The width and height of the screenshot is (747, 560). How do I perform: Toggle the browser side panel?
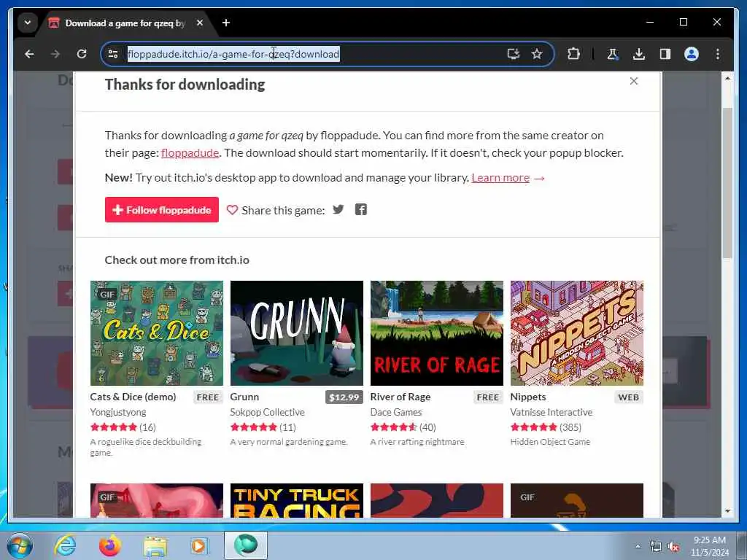pyautogui.click(x=665, y=54)
